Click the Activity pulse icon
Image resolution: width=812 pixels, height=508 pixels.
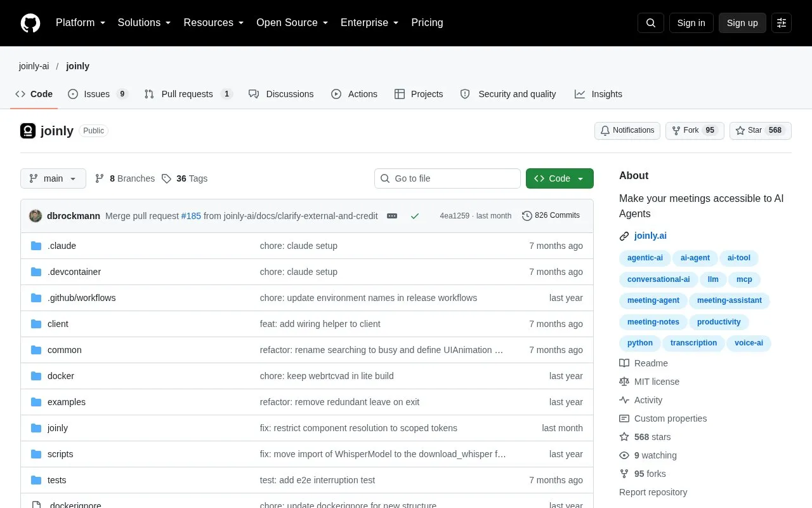pos(624,400)
